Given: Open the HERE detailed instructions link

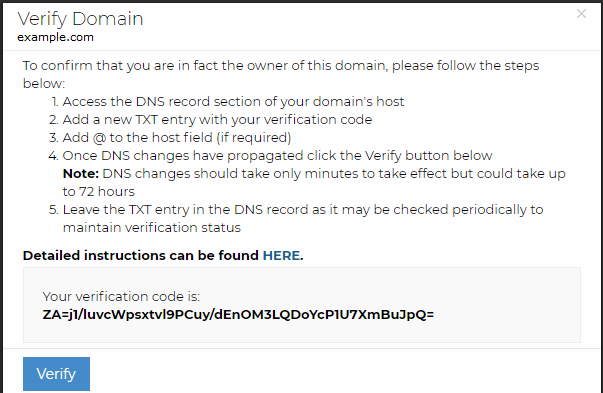Looking at the screenshot, I should point(281,256).
